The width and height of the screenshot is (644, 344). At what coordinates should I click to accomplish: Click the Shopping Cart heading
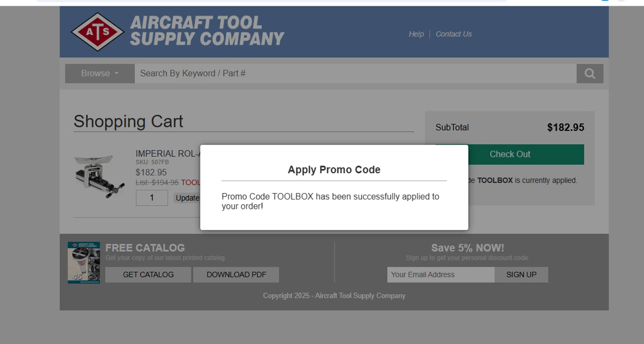pyautogui.click(x=128, y=122)
